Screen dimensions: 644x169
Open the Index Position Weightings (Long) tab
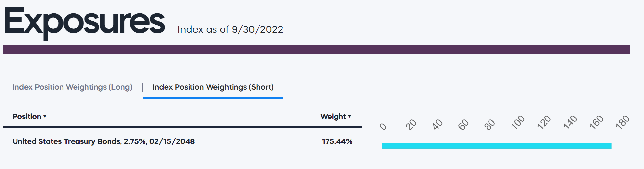[72, 87]
